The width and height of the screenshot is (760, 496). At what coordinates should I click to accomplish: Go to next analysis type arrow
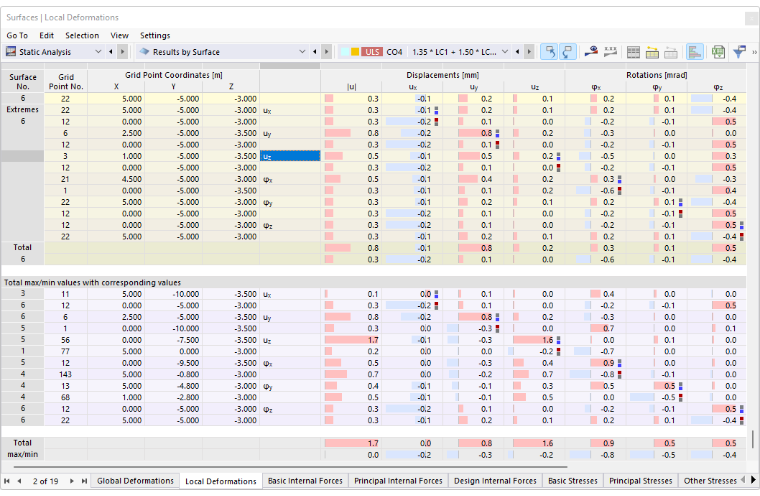pos(123,52)
